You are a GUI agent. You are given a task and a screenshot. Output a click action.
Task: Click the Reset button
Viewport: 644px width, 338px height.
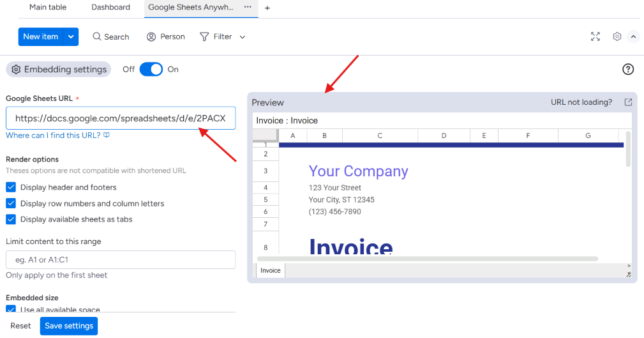click(x=20, y=326)
